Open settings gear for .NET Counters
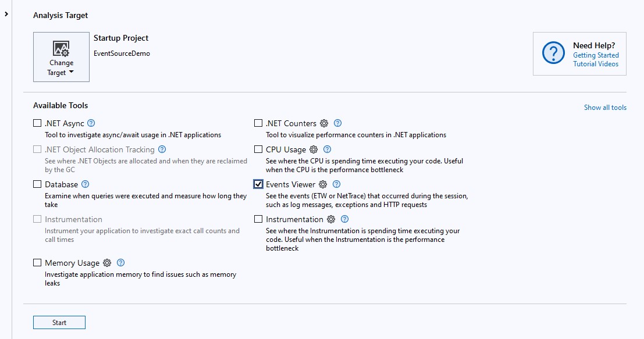Image resolution: width=644 pixels, height=339 pixels. (325, 123)
